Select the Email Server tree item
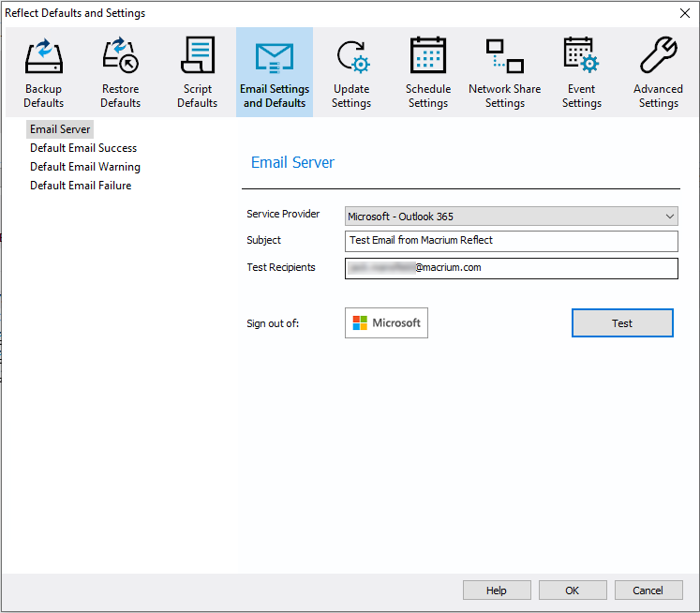Screen dimensions: 700x613 [60, 129]
